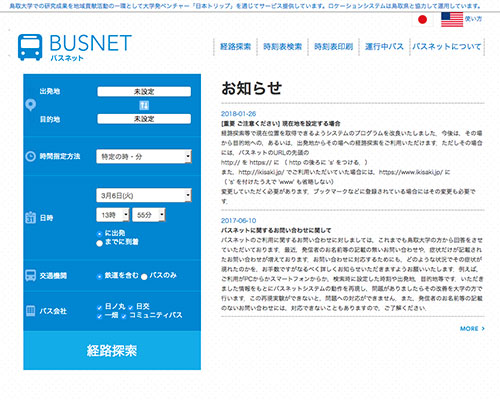Open the 時刻表検索 menu item
The image size is (500, 400).
[282, 47]
